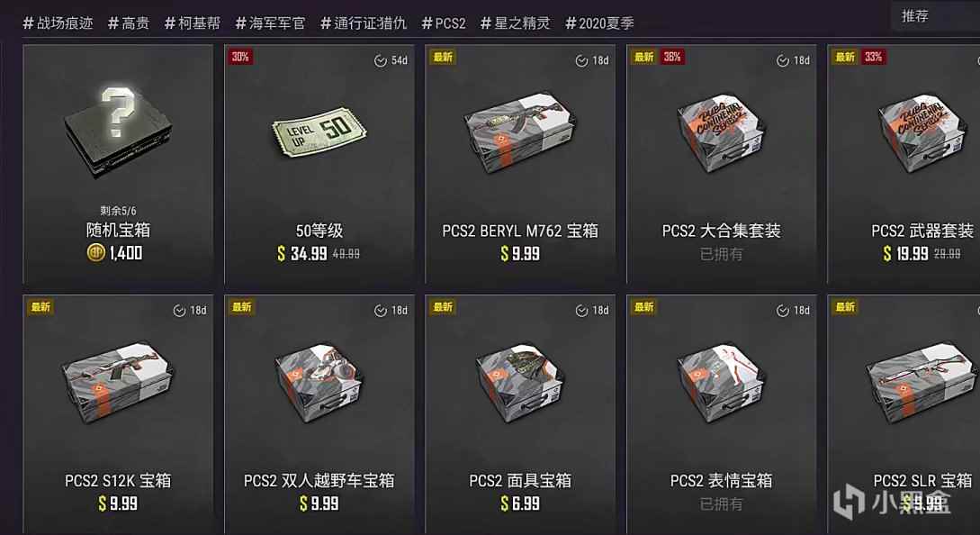
Task: Click the $6.99 price of 面具宝箱
Action: pyautogui.click(x=520, y=503)
